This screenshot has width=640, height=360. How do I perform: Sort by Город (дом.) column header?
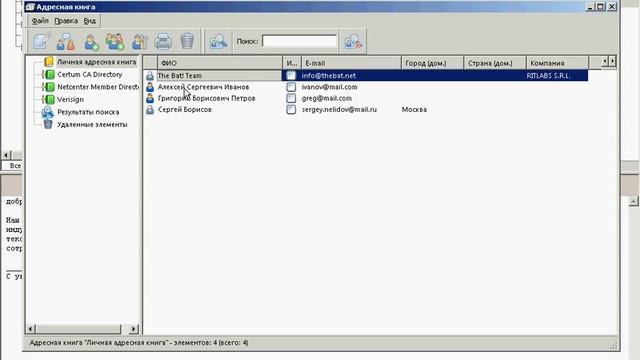pyautogui.click(x=433, y=63)
